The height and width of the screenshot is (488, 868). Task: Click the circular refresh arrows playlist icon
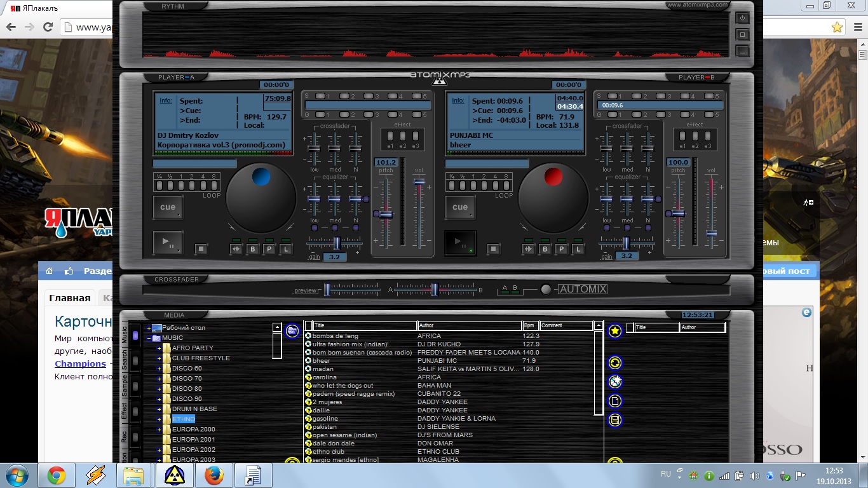pos(614,363)
